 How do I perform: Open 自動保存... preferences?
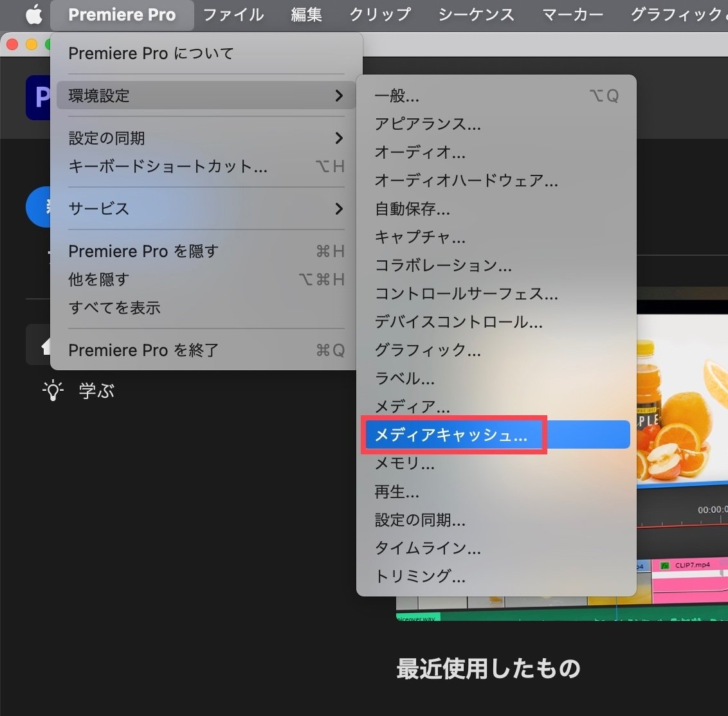click(496, 209)
